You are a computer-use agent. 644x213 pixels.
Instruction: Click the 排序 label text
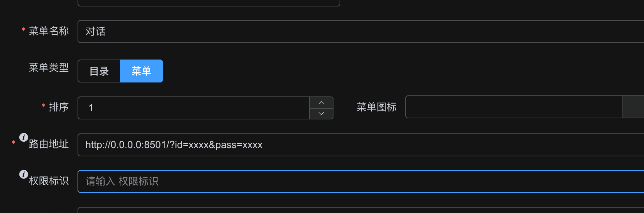point(59,107)
